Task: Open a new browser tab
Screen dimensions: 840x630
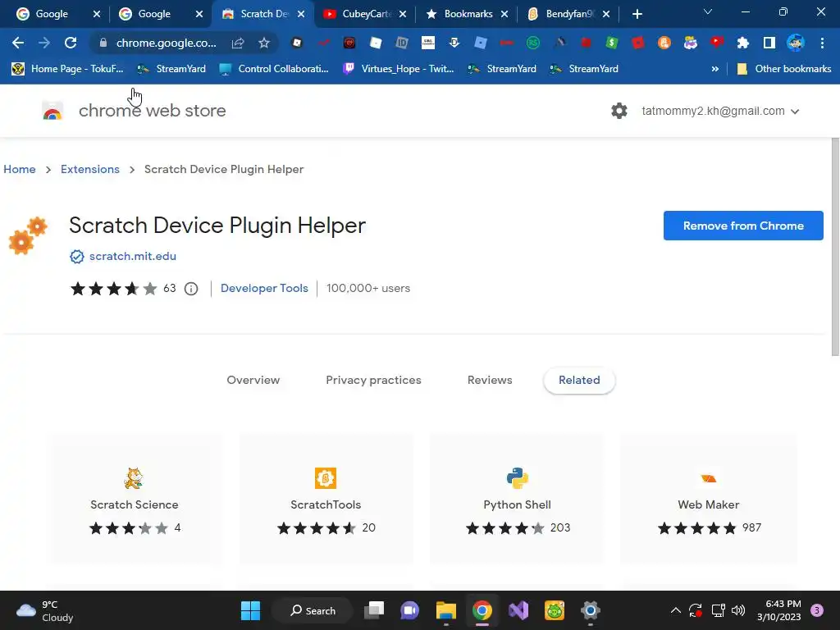Action: click(x=637, y=14)
